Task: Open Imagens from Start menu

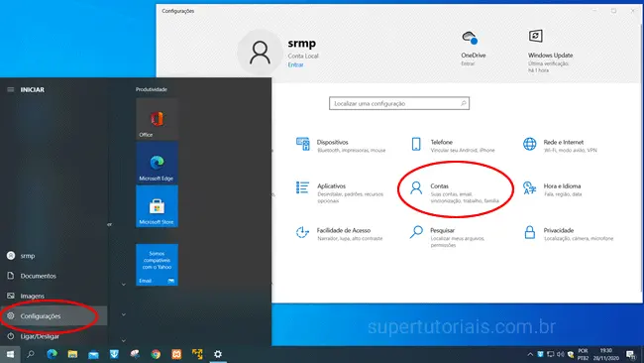Action: point(54,296)
